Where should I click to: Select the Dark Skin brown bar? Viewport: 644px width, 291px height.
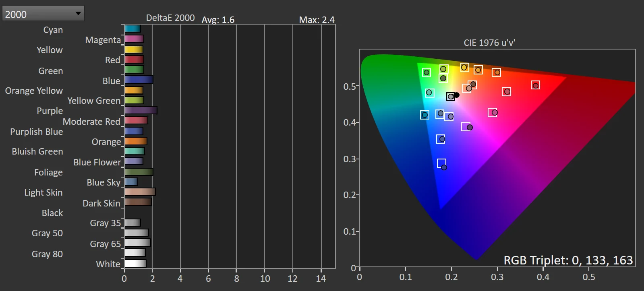(138, 202)
